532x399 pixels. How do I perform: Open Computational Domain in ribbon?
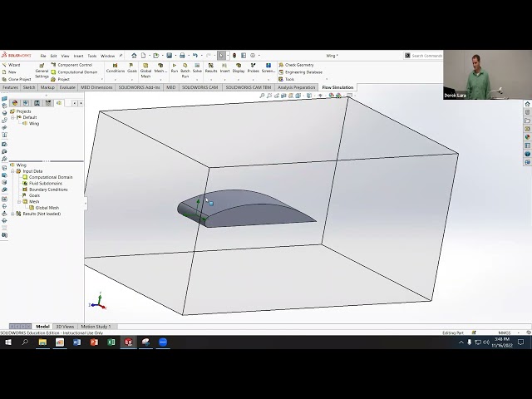[74, 72]
